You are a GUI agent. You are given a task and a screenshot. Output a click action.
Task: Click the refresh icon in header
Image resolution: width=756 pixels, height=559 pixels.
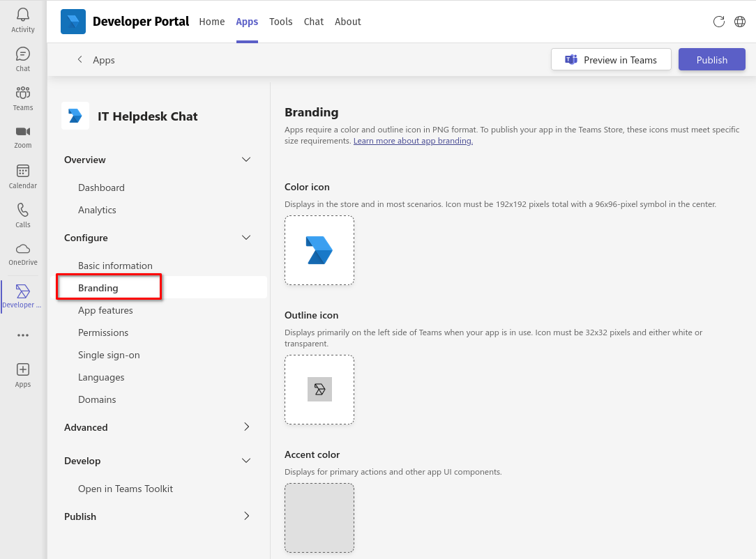pos(719,22)
